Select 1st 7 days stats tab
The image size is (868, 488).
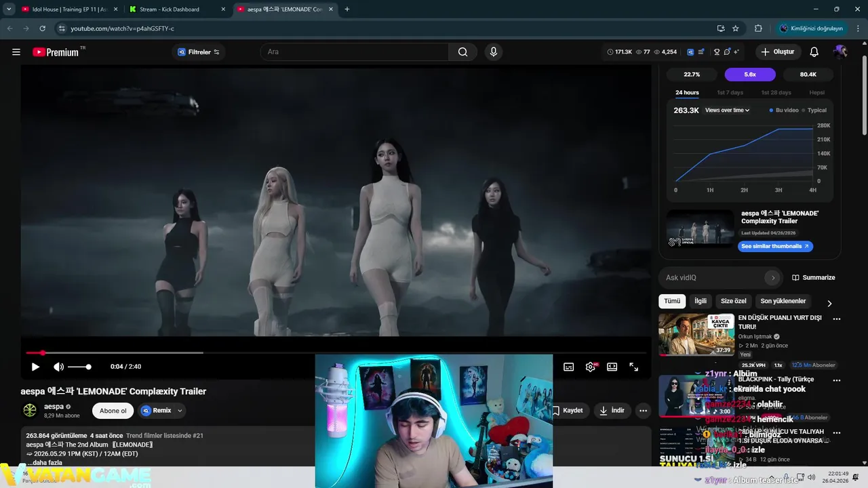(x=730, y=93)
